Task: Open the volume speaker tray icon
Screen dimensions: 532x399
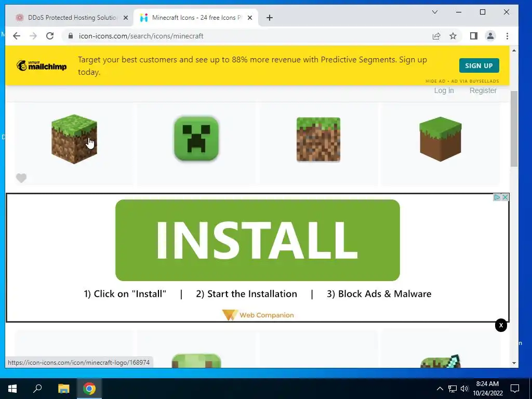Action: pyautogui.click(x=464, y=389)
